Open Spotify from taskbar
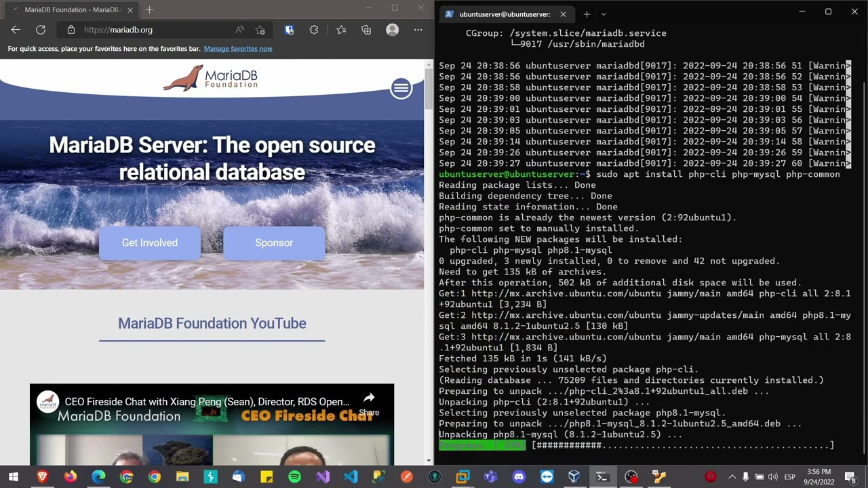The width and height of the screenshot is (868, 488). tap(294, 477)
